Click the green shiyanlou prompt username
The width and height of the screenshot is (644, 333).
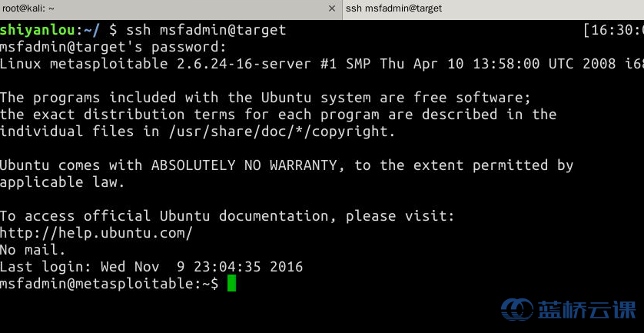coord(38,30)
